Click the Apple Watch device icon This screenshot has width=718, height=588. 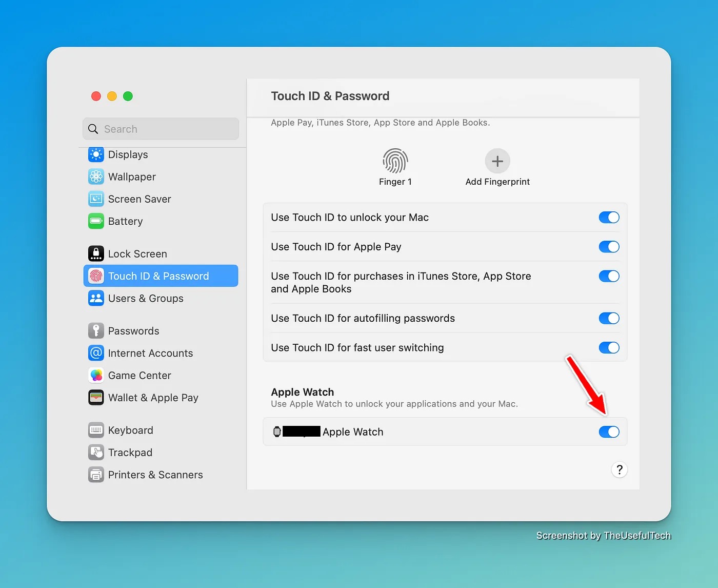point(277,432)
